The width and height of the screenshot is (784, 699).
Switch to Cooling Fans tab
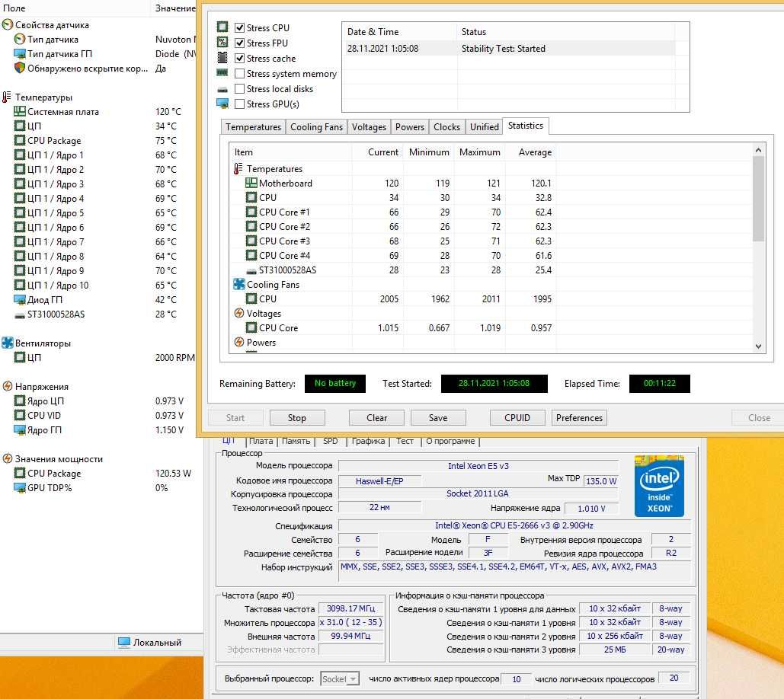coord(316,127)
